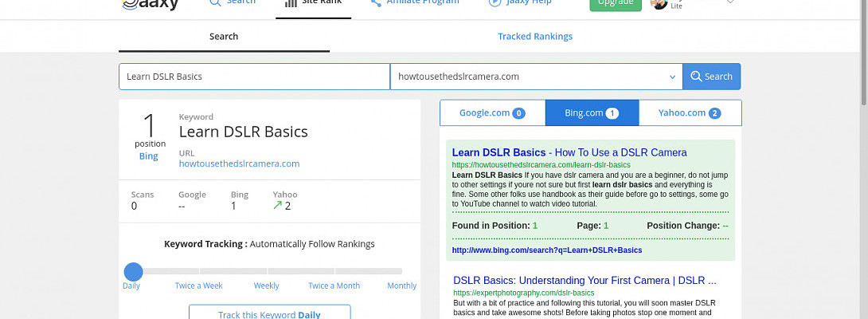Screen dimensions: 868x319
Task: Choose the Twice a Month frequency
Action: (334, 286)
